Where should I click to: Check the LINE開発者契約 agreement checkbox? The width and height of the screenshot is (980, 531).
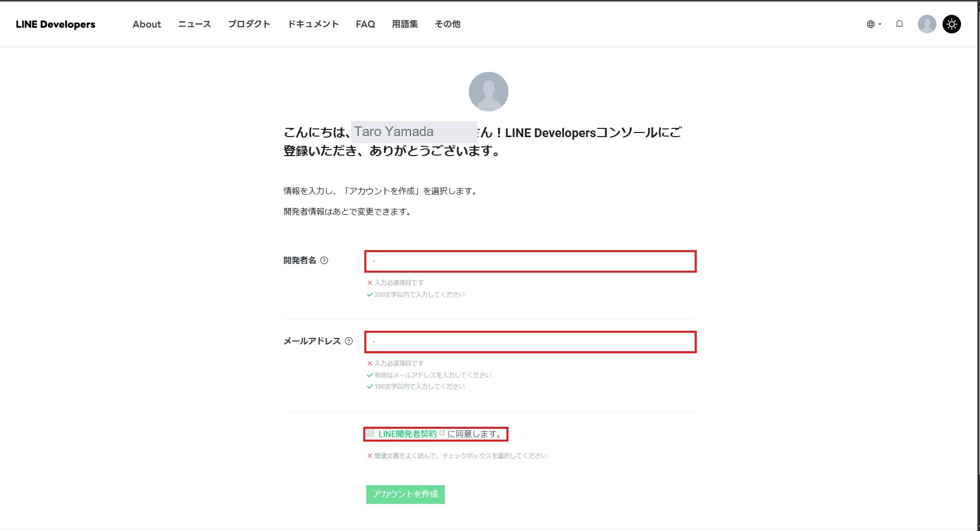click(x=370, y=433)
